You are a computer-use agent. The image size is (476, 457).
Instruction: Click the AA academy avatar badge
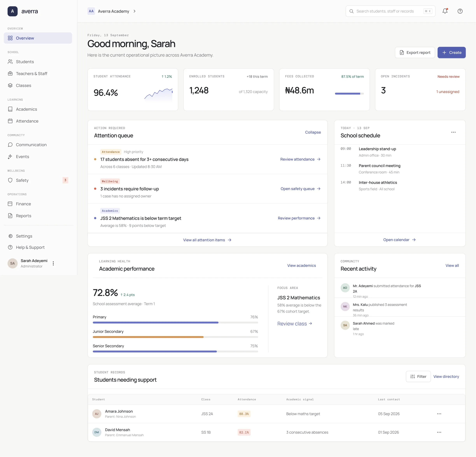coord(91,11)
